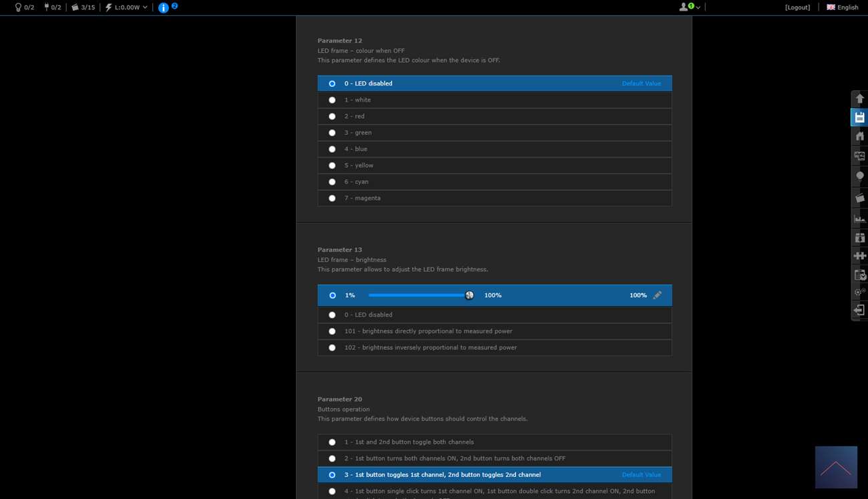This screenshot has width=868, height=499.
Task: Open the gears configuration sidebar icon
Action: pyautogui.click(x=859, y=292)
